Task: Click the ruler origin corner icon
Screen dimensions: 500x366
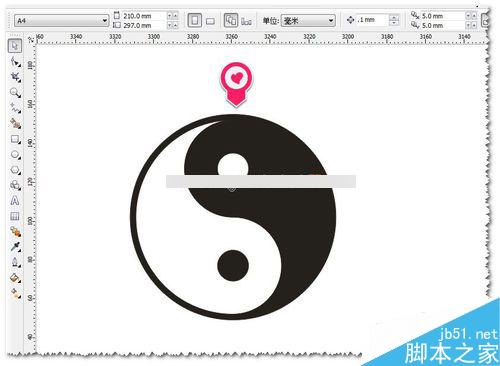Action: 31,39
